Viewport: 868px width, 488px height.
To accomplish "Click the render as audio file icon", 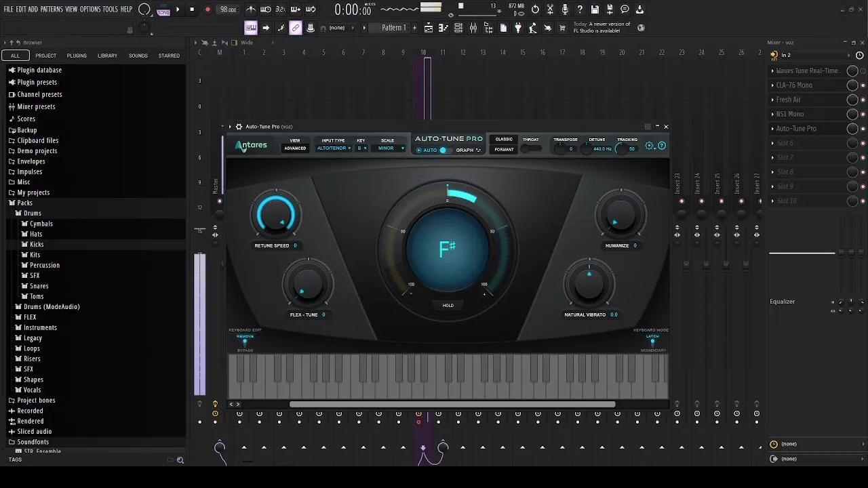I will [x=610, y=9].
